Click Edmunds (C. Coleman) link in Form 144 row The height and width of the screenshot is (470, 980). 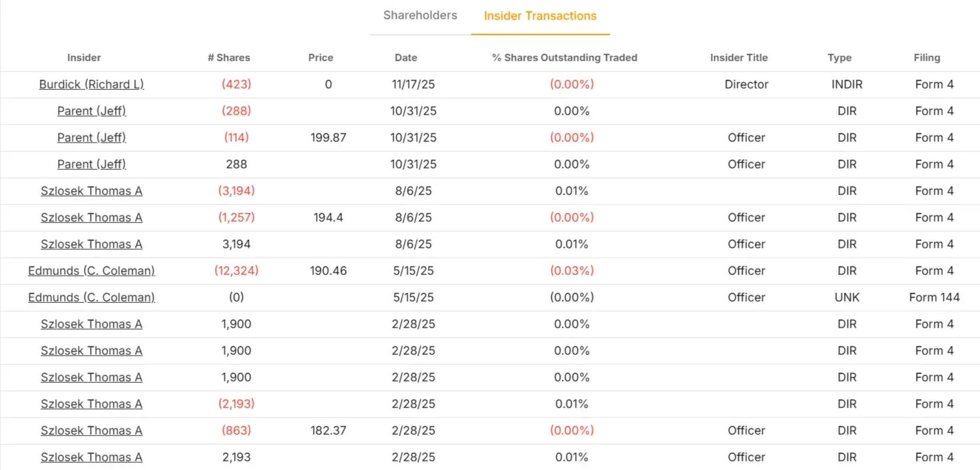tap(91, 298)
